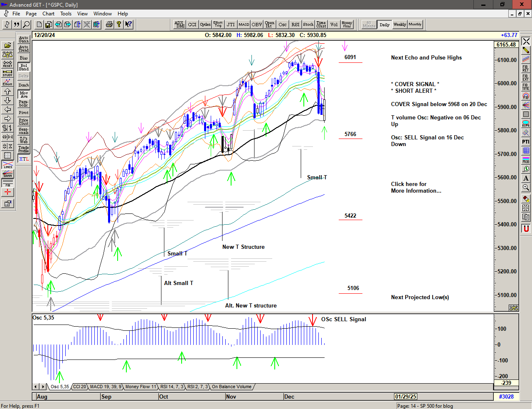Choose the ELIPS ellipse tool
The image size is (532, 409).
point(526,124)
